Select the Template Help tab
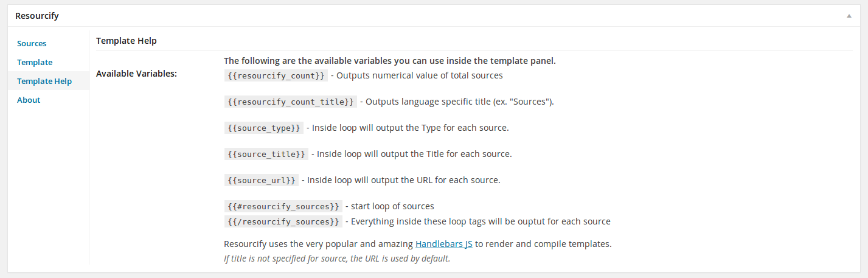 tap(44, 82)
